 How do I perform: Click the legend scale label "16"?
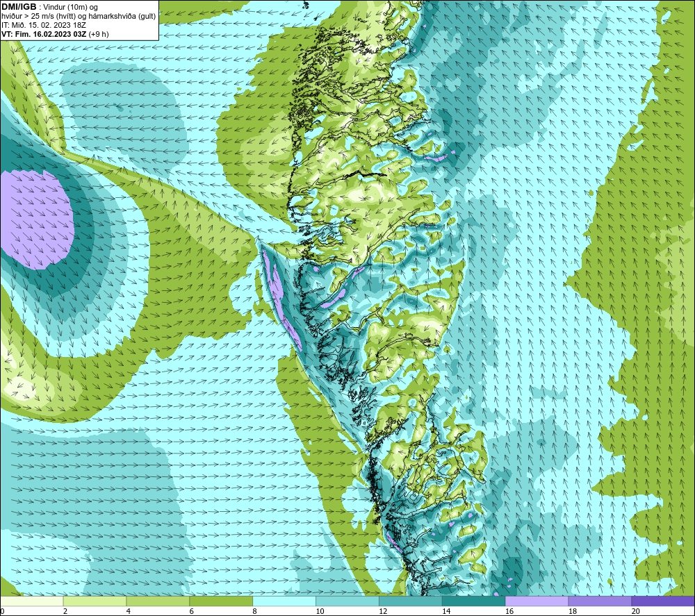(509, 611)
